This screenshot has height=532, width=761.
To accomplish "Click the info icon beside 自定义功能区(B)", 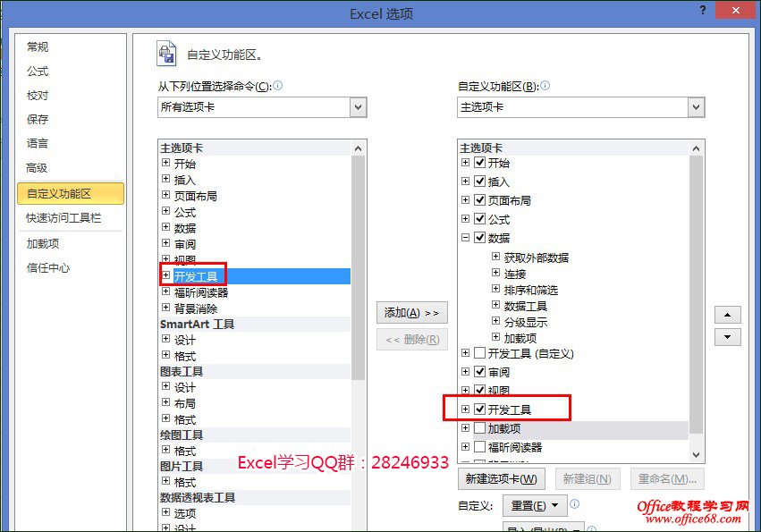I will 545,86.
